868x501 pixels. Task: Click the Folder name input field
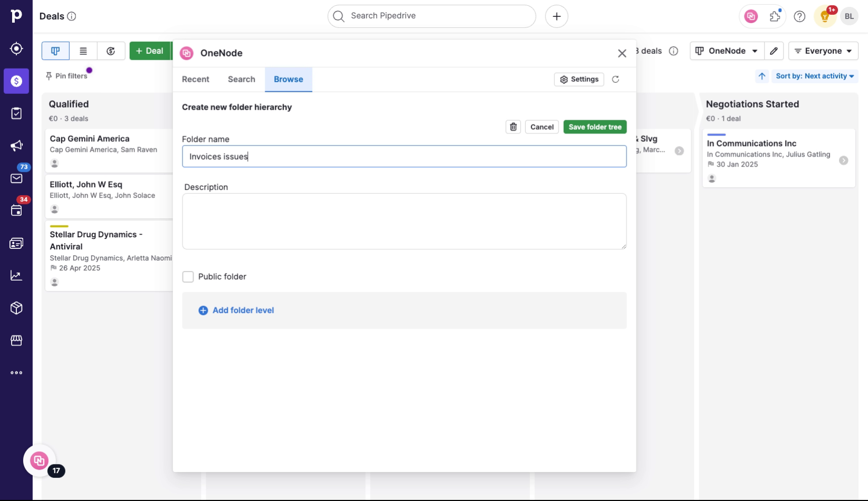click(404, 157)
